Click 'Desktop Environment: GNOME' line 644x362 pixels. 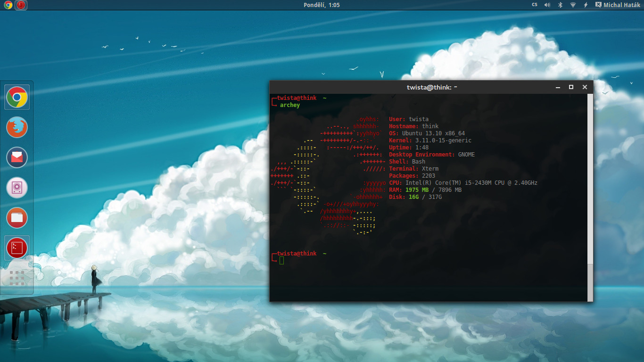point(432,155)
